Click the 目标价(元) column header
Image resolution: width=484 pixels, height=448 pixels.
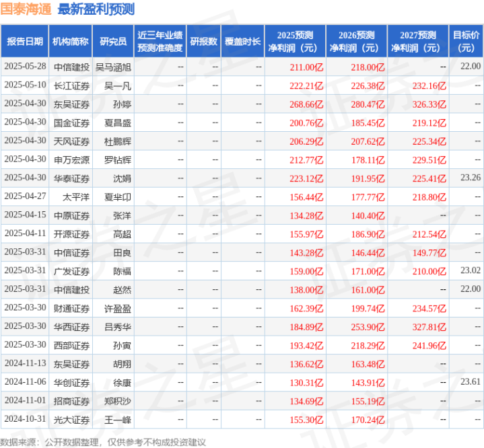[x=466, y=41]
